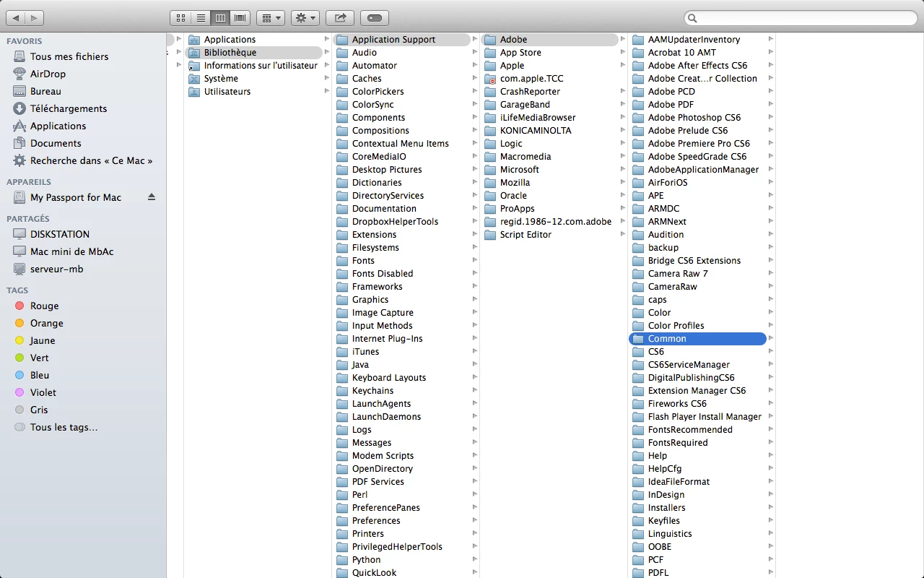Expand the Applications folder arrow in first column

(x=327, y=39)
